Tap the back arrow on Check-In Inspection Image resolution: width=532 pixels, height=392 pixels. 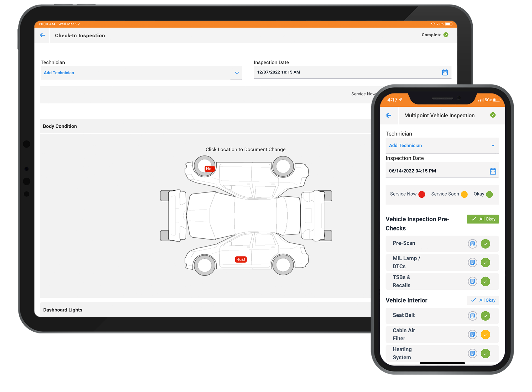(43, 35)
